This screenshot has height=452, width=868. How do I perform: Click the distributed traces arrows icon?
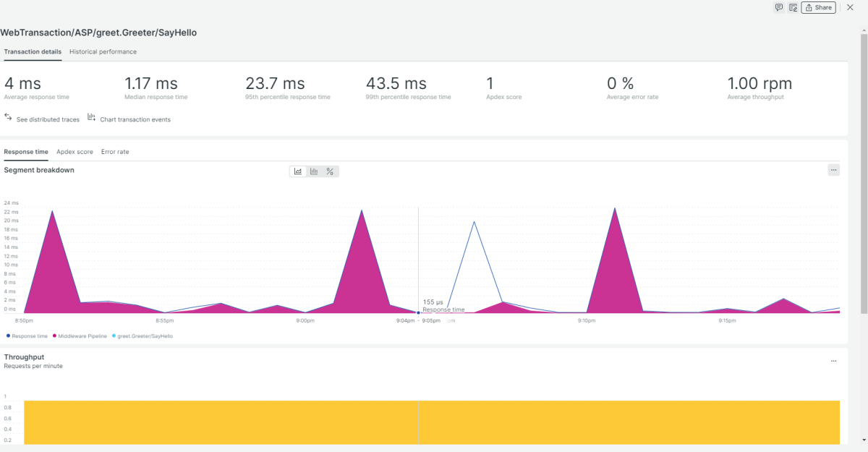click(x=8, y=117)
